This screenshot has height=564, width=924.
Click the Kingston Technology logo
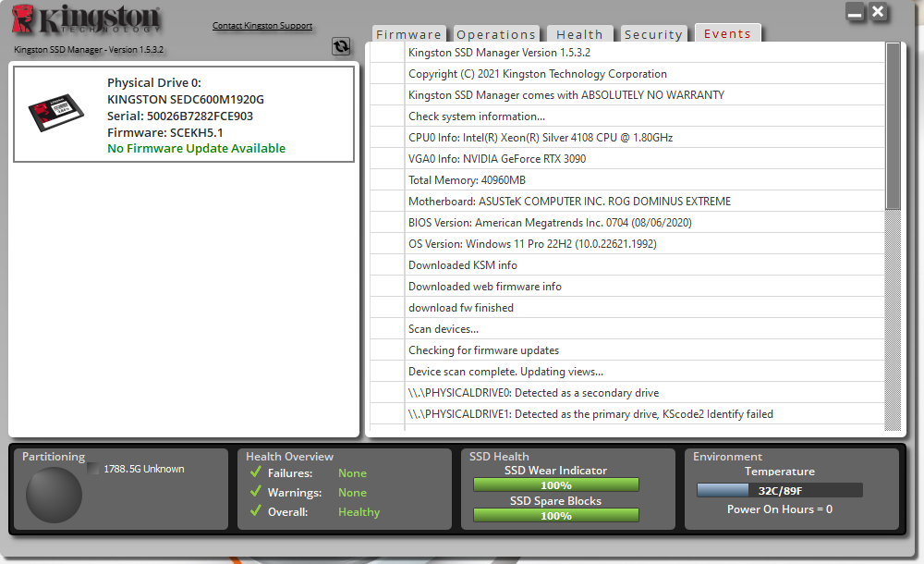pyautogui.click(x=86, y=18)
